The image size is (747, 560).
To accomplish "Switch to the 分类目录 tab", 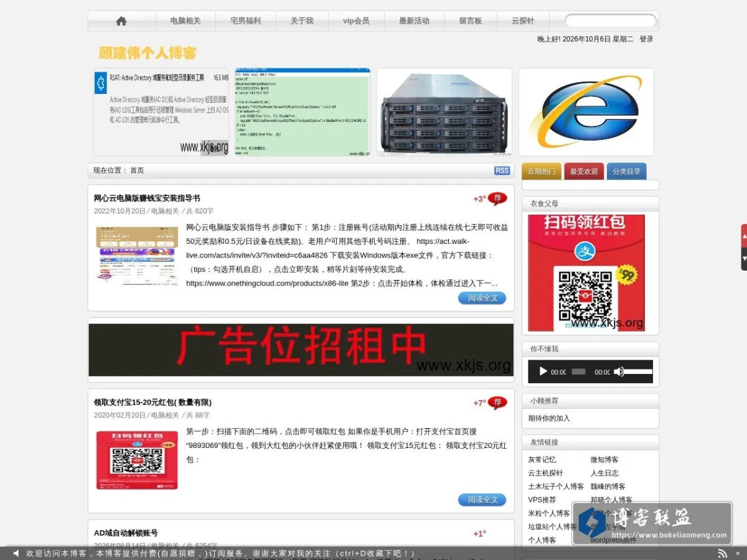I will coord(626,172).
